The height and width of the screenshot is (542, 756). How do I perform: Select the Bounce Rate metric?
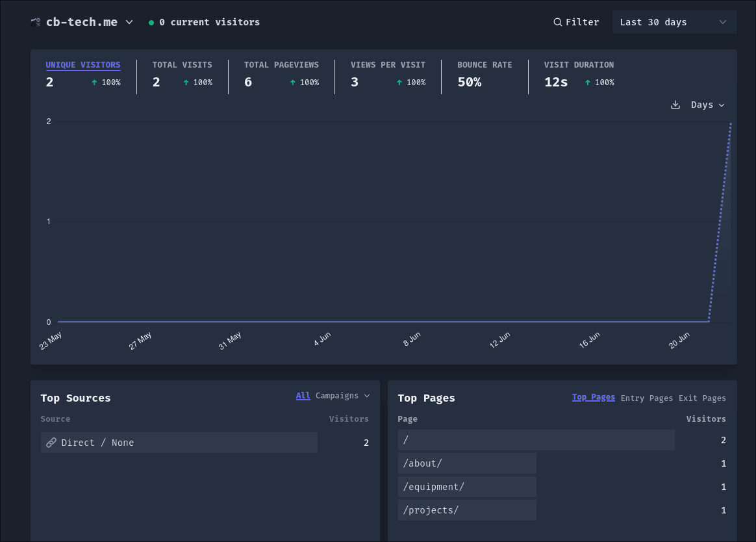485,65
